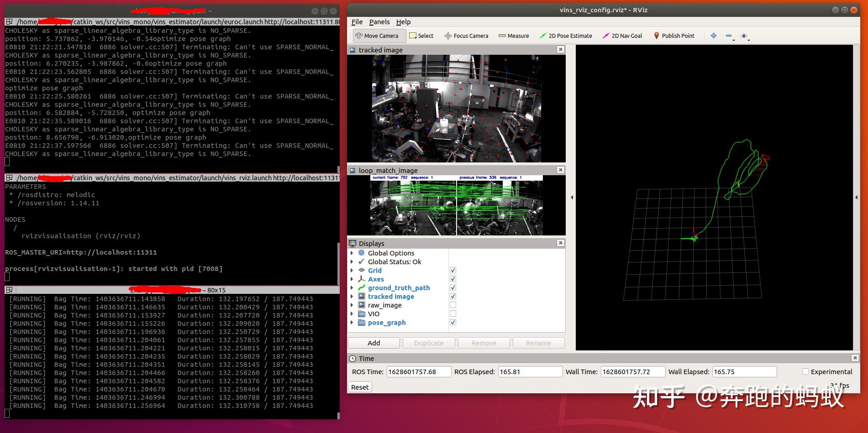The image size is (868, 433).
Task: Toggle the Axes display checkbox
Action: (453, 279)
